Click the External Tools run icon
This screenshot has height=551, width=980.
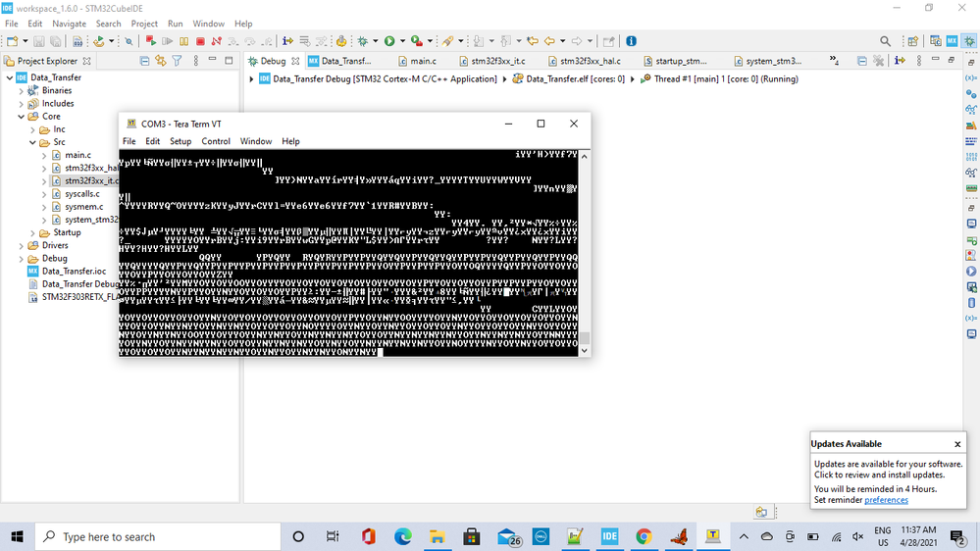coord(416,41)
